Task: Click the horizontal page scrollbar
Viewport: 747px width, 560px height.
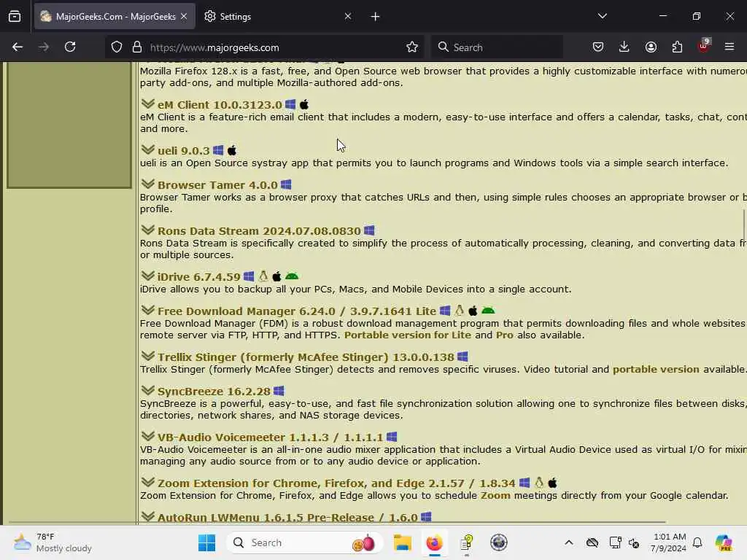Action: coord(336,522)
